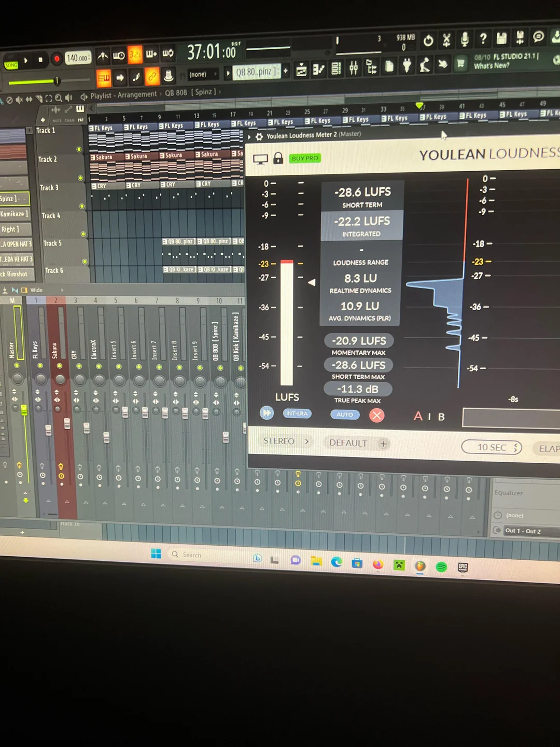
Task: Open the Playlist view icon
Action: (x=301, y=70)
